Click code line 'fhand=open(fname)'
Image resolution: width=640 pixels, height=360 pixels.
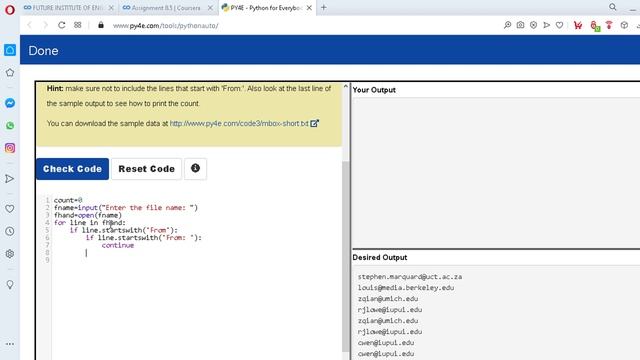coord(88,215)
